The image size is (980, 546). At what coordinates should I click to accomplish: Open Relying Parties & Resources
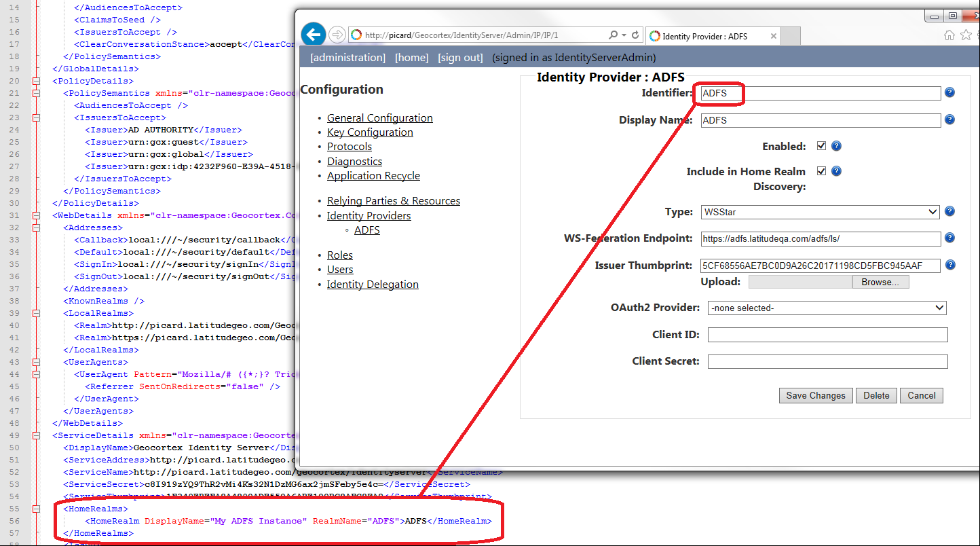tap(394, 201)
